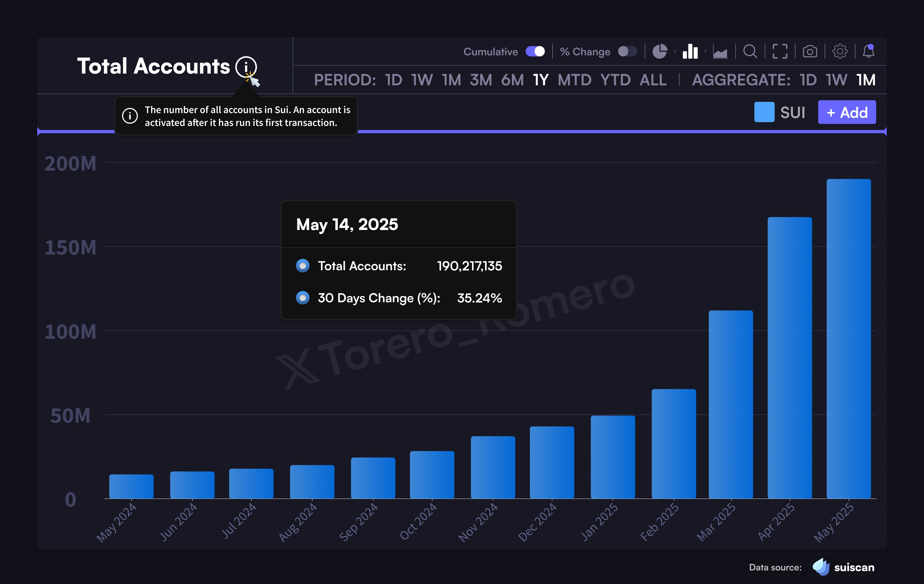Viewport: 924px width, 584px height.
Task: Open the suiscan data source link
Action: [x=844, y=567]
